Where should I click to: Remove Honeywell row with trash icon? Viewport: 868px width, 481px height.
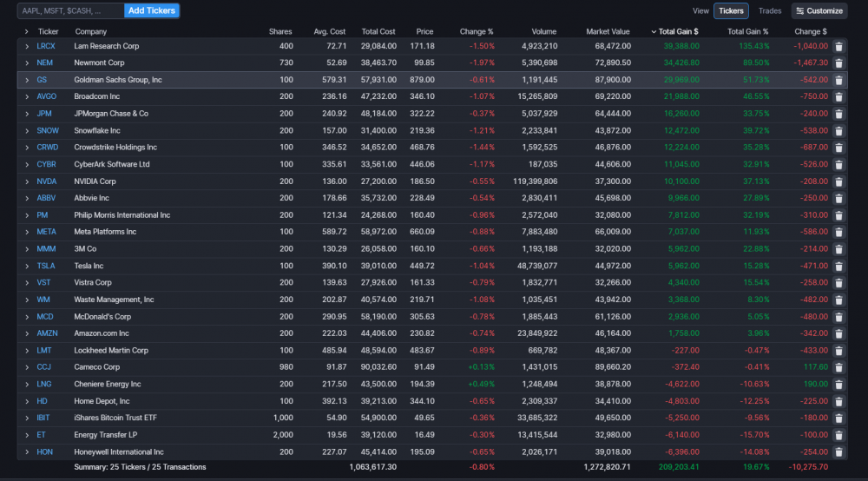[x=838, y=452]
